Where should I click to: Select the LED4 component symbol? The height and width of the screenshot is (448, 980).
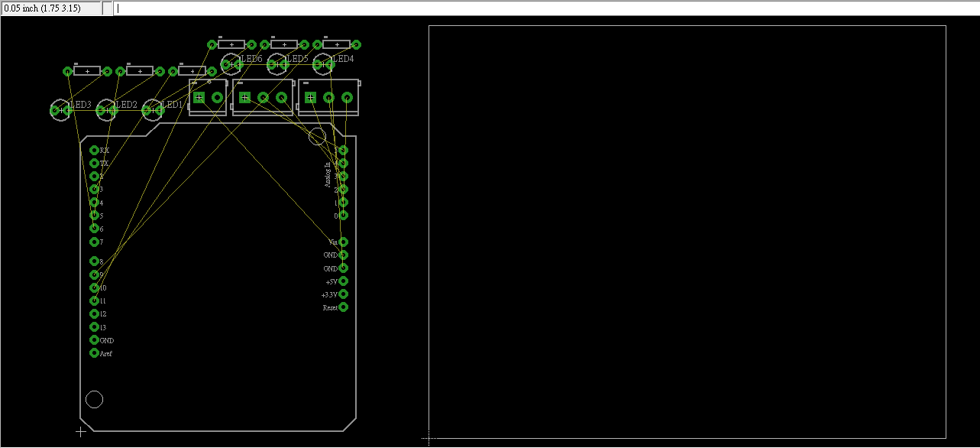point(324,64)
